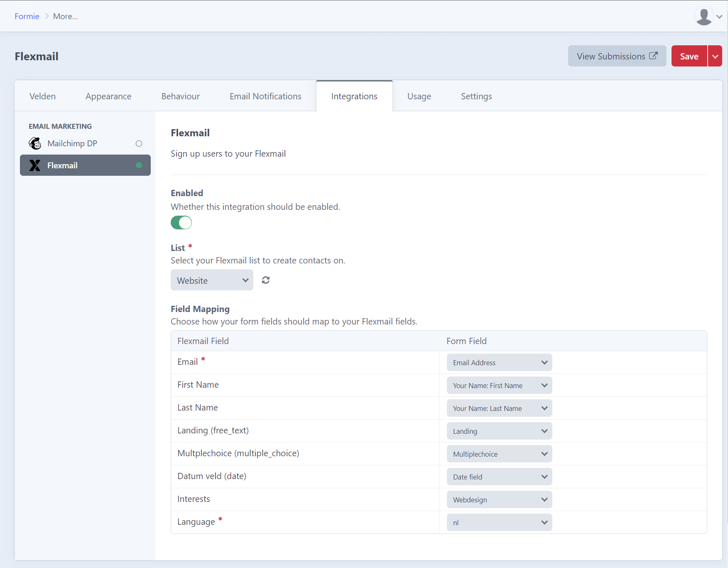Click the Flexmail page title
Viewport: 728px width, 568px height.
tap(37, 57)
